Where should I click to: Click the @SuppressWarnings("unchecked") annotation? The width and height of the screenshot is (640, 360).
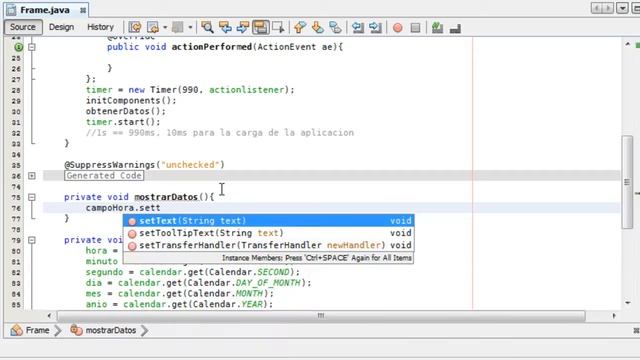[x=144, y=165]
